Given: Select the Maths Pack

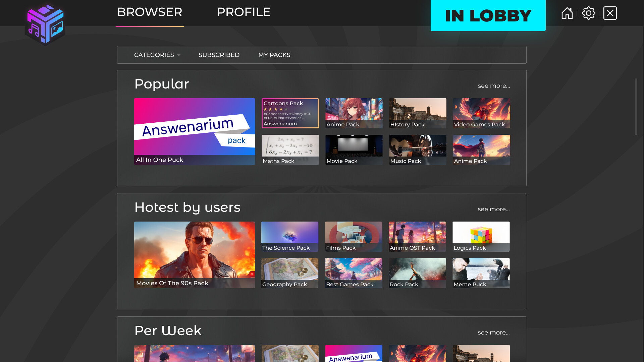Looking at the screenshot, I should coord(290,149).
